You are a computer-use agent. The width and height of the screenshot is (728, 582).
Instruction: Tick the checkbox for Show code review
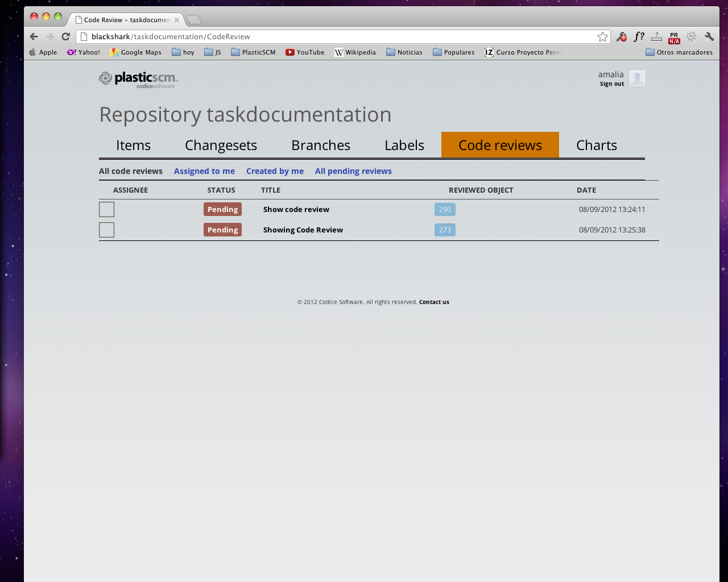(x=106, y=209)
